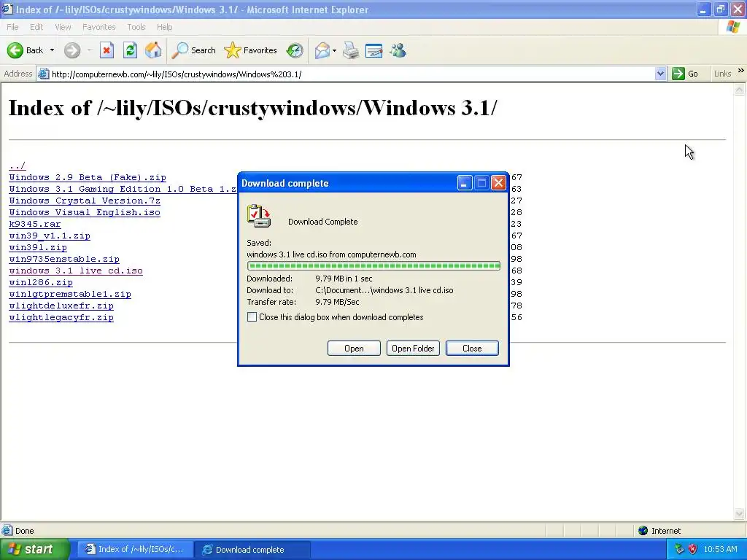Click download complete dialog's file icon
The image size is (747, 560).
point(259,216)
